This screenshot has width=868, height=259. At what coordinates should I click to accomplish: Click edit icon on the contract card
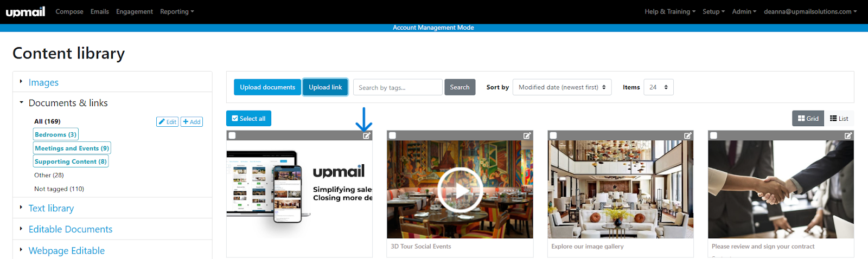click(848, 135)
